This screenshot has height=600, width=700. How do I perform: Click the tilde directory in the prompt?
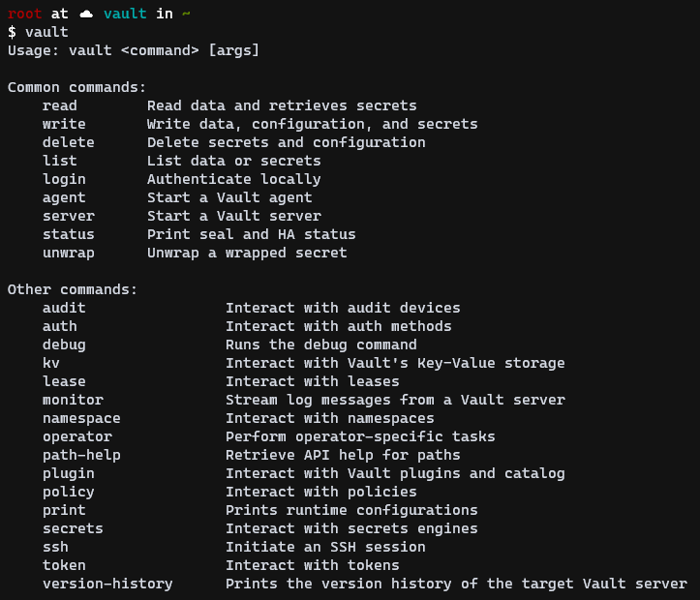[x=186, y=14]
